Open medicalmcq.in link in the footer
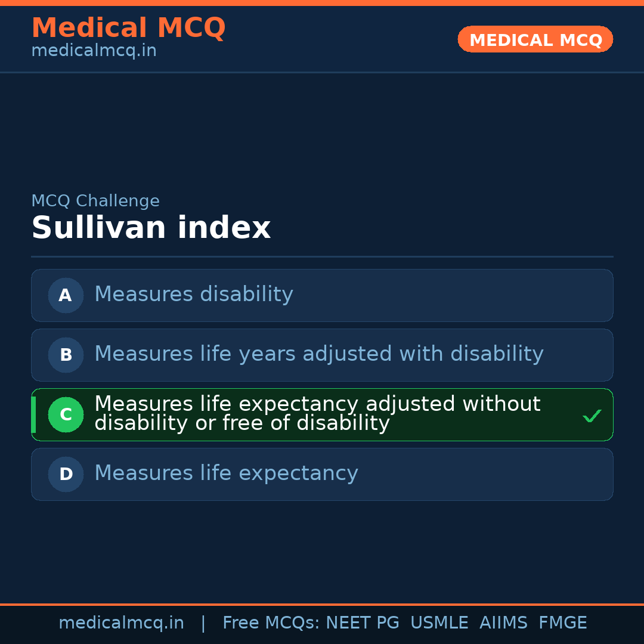Screen dimensions: 644x644 coord(121,623)
